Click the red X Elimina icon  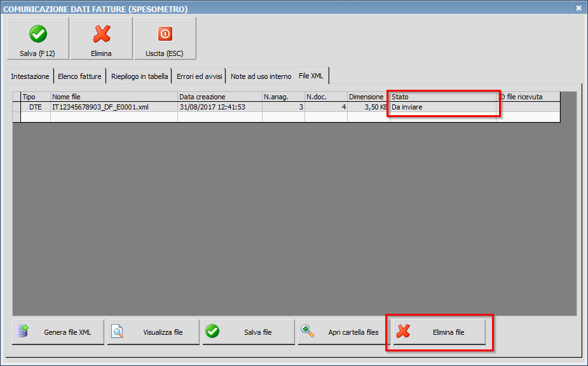[x=101, y=34]
